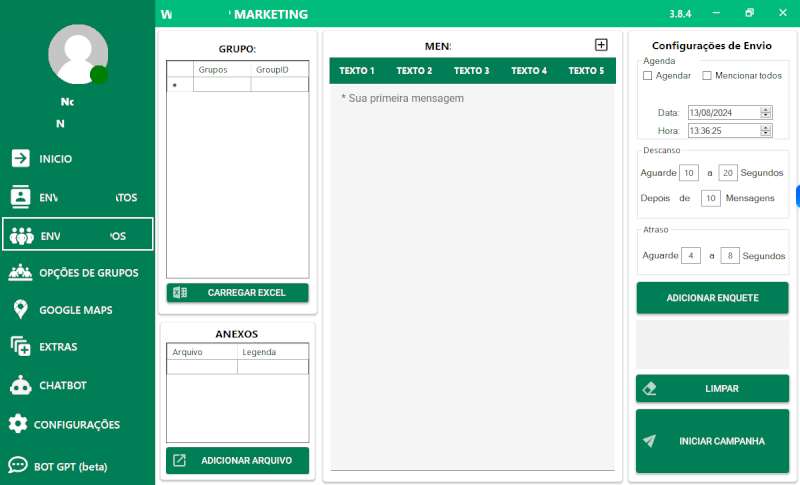
Task: Open the Data date picker dropdown
Action: pyautogui.click(x=766, y=113)
